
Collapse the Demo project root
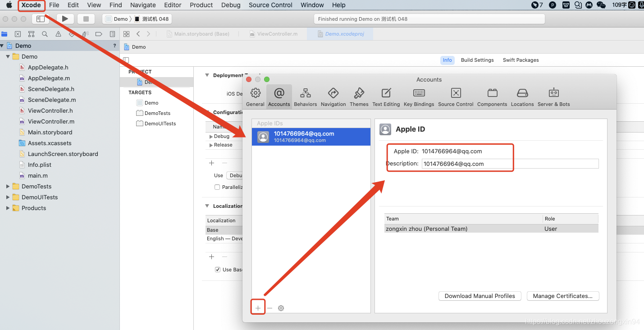click(2, 46)
